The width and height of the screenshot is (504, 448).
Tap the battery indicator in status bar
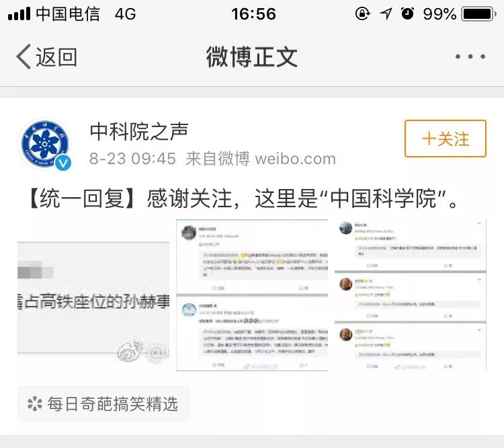tap(478, 14)
